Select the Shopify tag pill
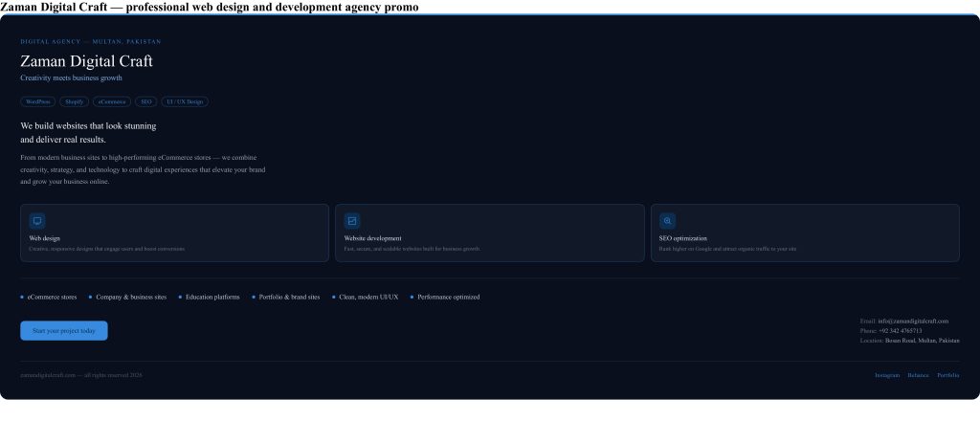The width and height of the screenshot is (980, 443). [x=75, y=101]
